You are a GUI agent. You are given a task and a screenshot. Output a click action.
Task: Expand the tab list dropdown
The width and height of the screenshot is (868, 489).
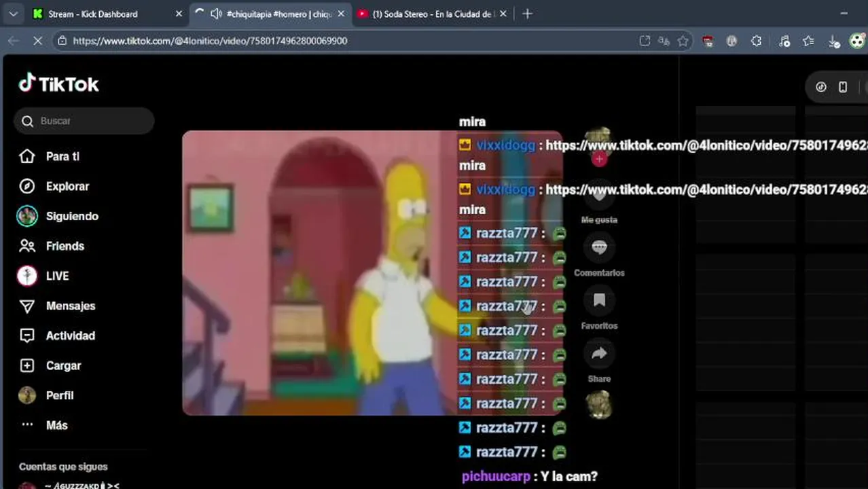13,14
